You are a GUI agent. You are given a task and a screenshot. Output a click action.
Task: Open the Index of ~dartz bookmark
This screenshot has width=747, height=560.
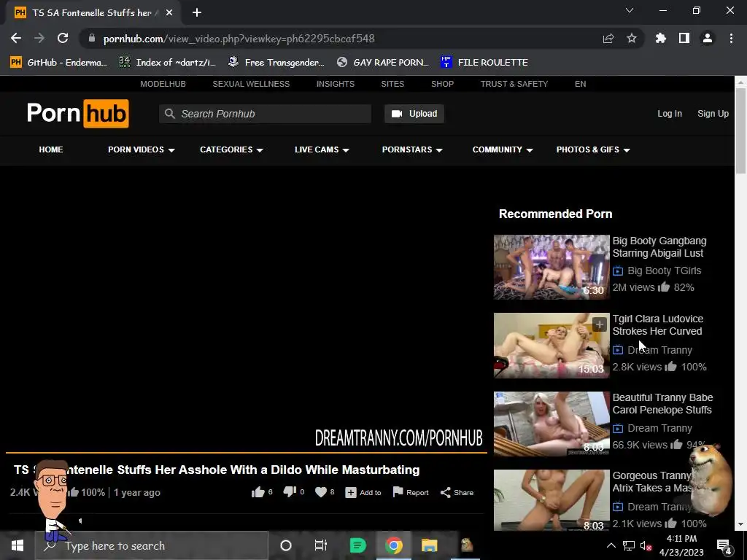pos(168,63)
